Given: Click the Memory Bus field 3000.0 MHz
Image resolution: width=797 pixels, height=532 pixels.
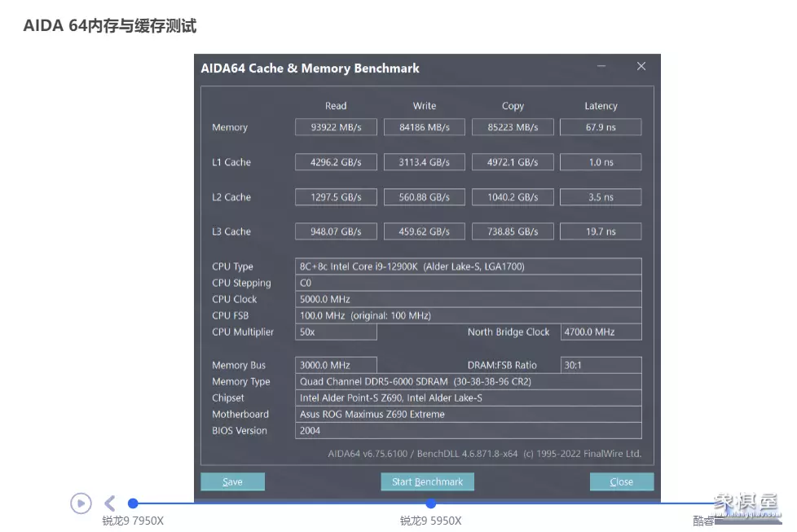Looking at the screenshot, I should tap(336, 365).
